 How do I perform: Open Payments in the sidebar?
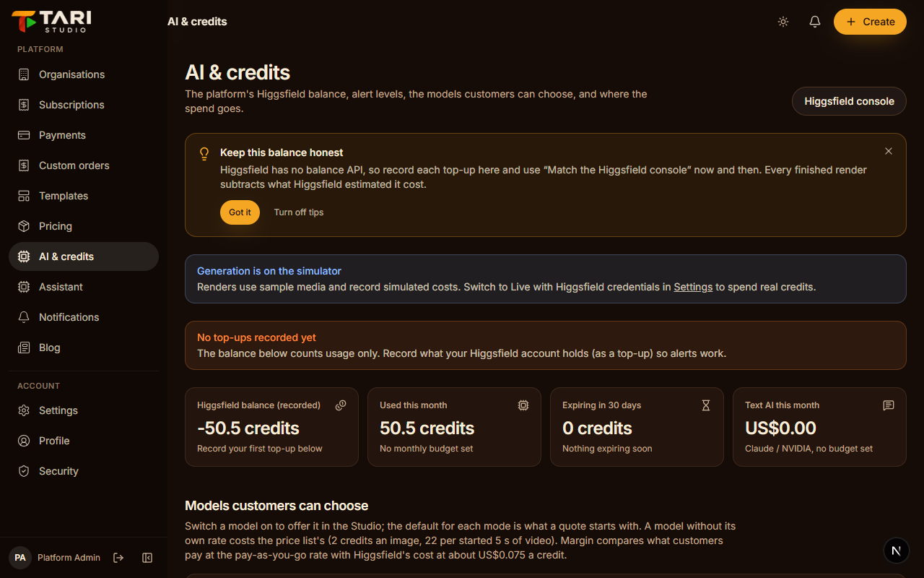coord(84,135)
